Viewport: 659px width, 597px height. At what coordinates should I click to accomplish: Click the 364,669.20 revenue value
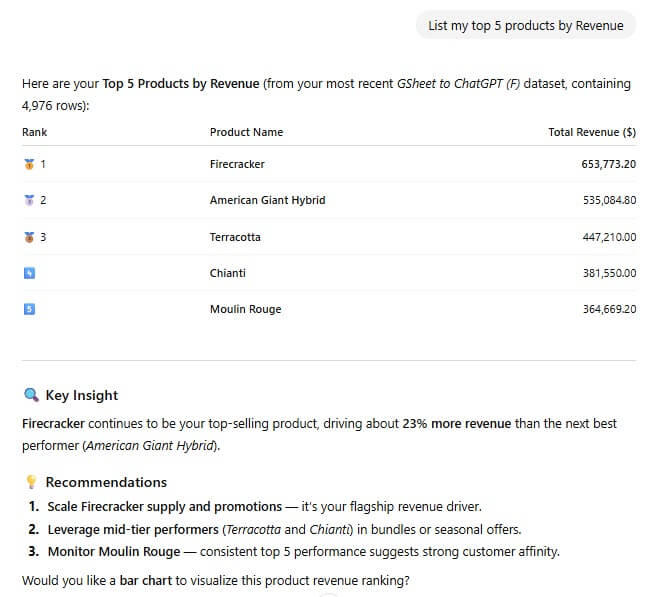[608, 309]
